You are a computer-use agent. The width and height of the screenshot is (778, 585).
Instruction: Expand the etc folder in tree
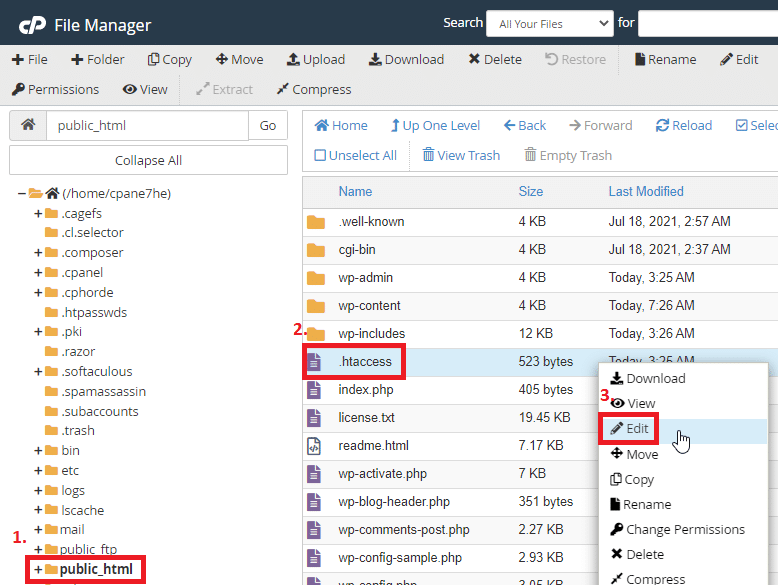point(38,470)
